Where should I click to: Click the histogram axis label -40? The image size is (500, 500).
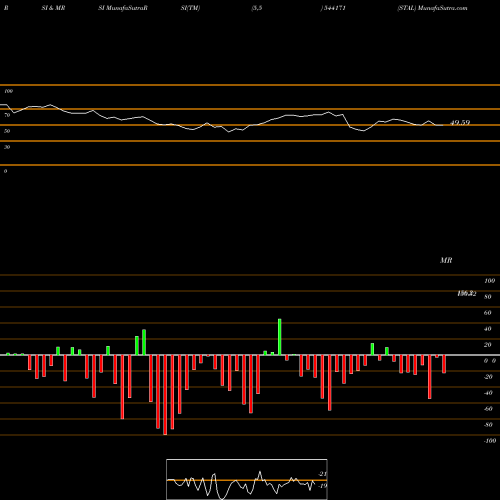click(x=488, y=393)
